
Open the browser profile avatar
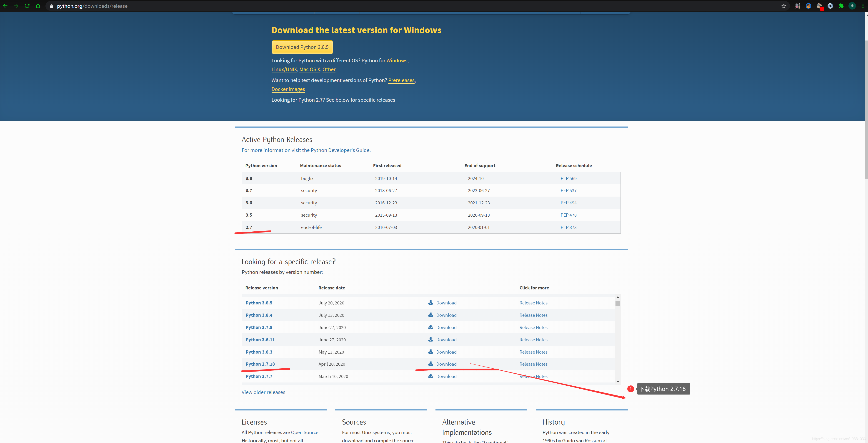(x=852, y=6)
